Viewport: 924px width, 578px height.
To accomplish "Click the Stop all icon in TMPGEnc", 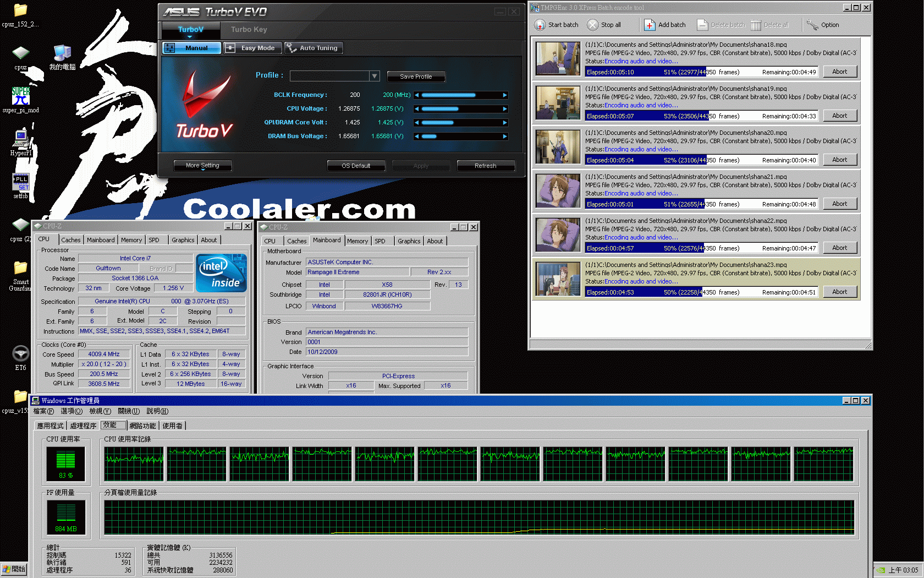I will pyautogui.click(x=592, y=25).
